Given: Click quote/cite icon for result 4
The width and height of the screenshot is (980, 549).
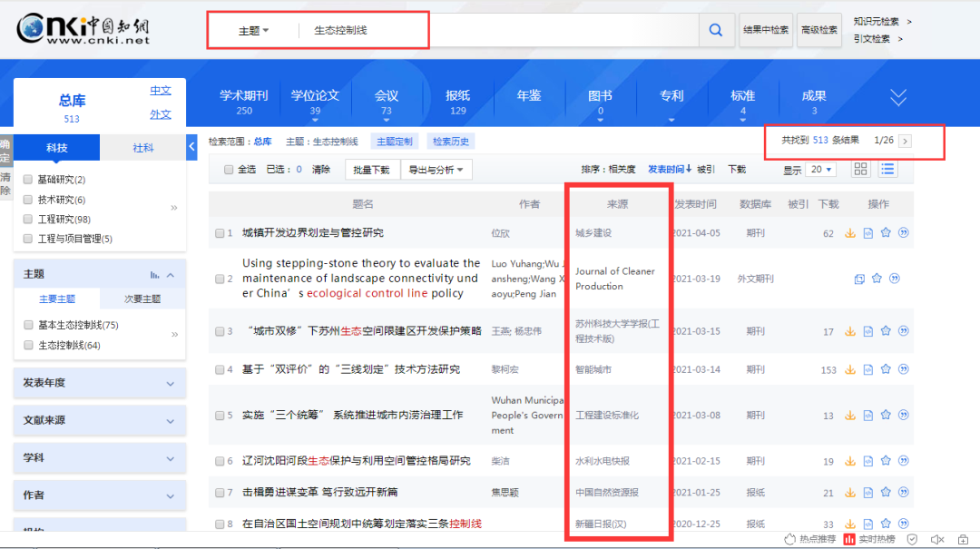Looking at the screenshot, I should 904,369.
